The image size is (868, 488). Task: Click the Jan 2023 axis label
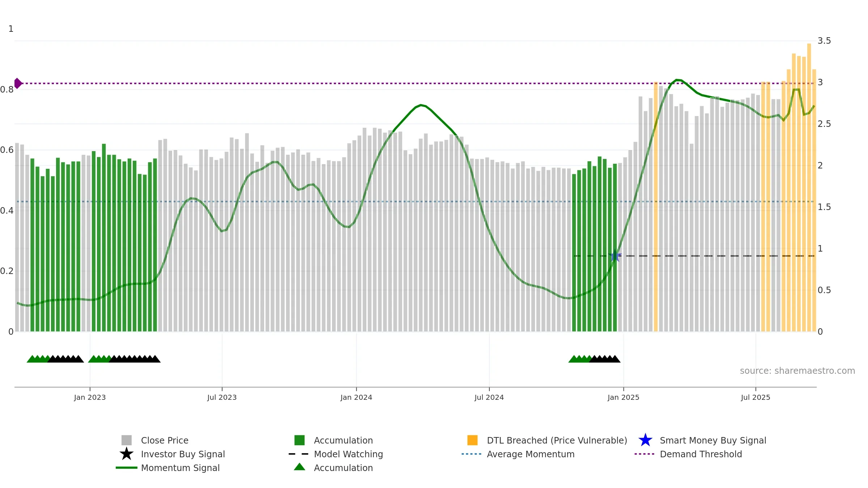point(90,397)
